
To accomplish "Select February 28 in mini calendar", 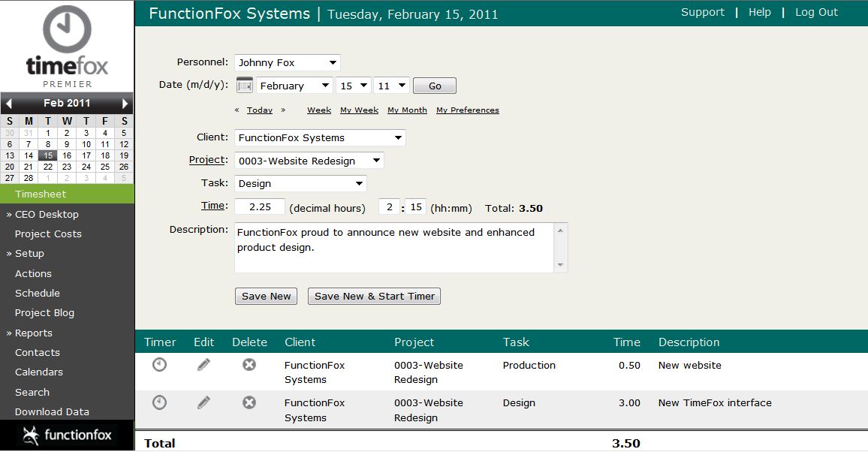I will pos(29,178).
